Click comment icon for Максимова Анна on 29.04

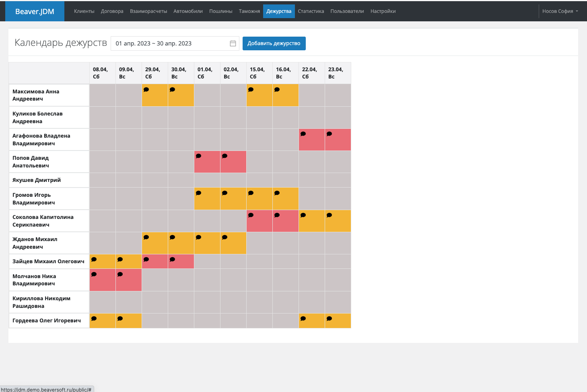[x=146, y=90]
